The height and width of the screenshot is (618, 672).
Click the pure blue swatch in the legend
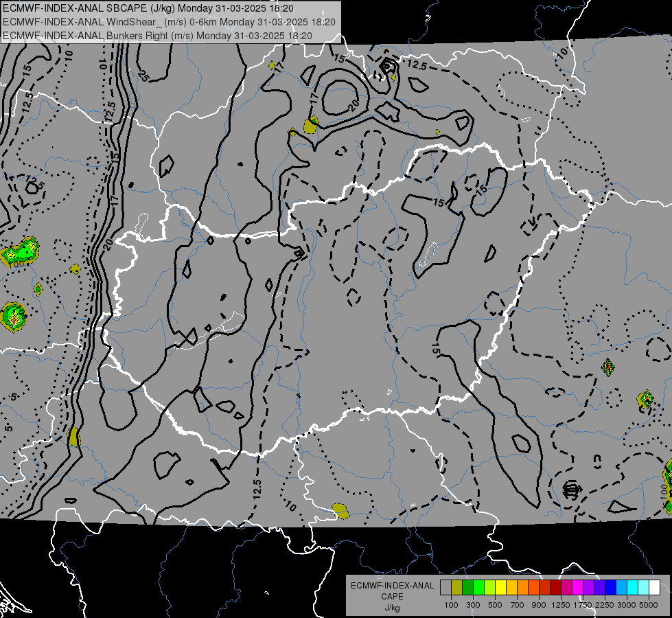(611, 588)
